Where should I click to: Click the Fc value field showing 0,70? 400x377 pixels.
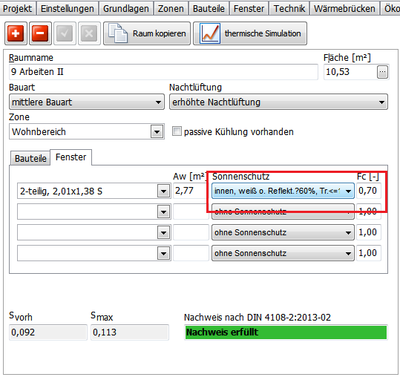[x=369, y=191]
